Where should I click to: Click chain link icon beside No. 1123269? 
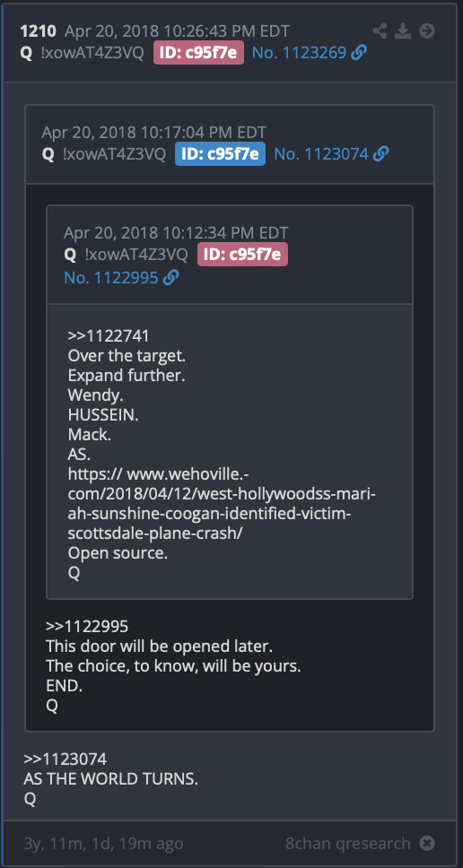[x=359, y=53]
